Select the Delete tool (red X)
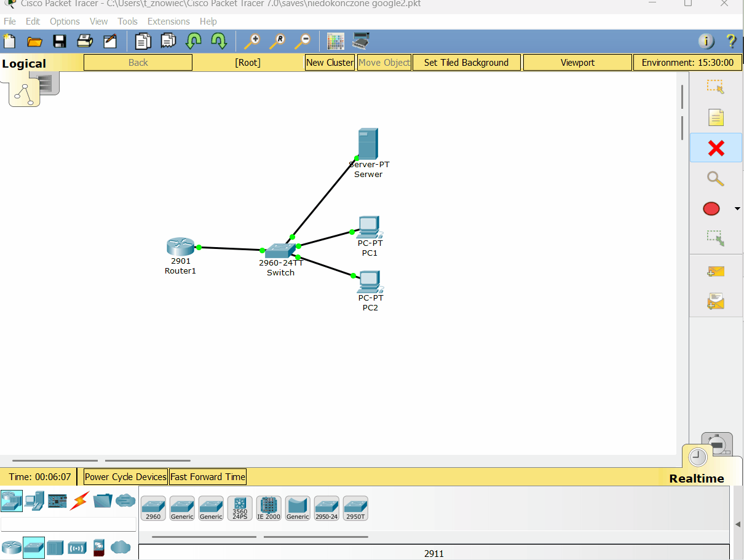 pyautogui.click(x=716, y=148)
